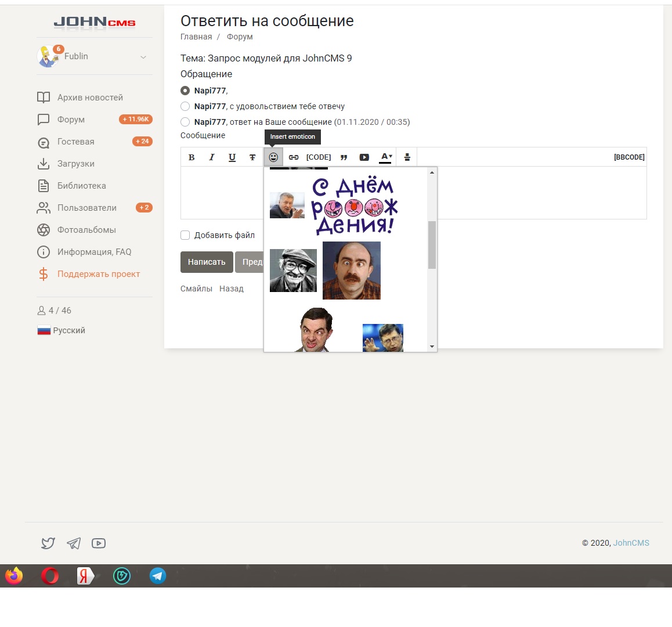Open Форум in the sidebar menu

click(71, 120)
